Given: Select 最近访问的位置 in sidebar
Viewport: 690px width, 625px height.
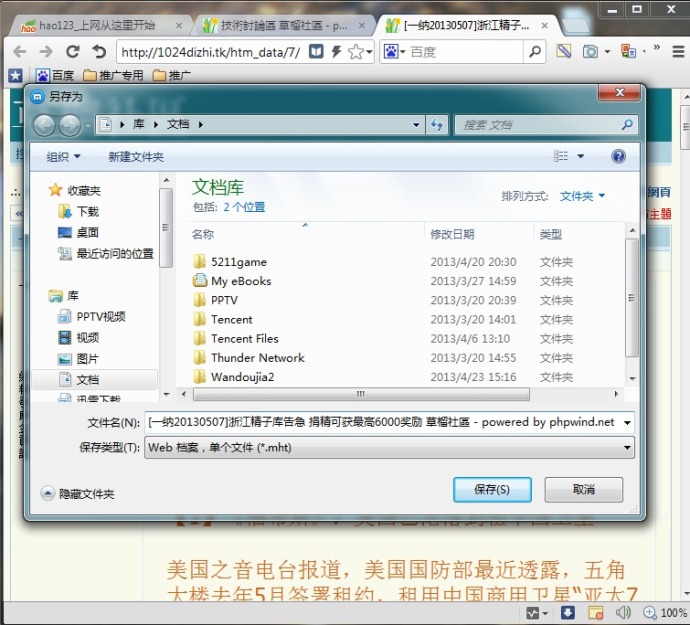Looking at the screenshot, I should click(106, 254).
